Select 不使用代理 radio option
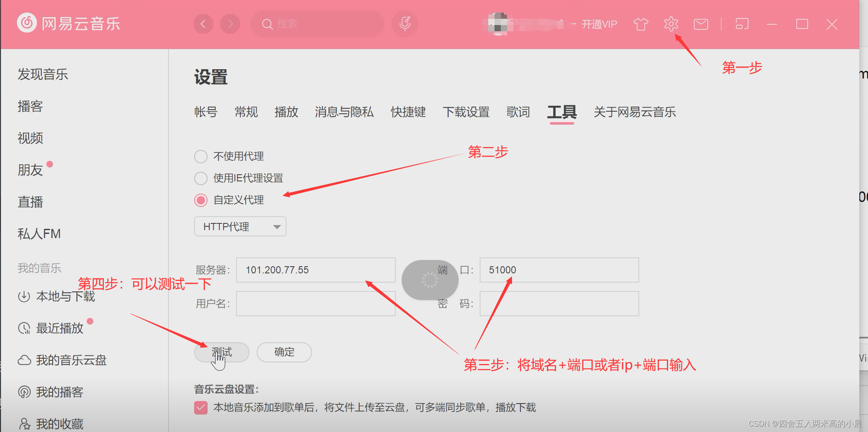This screenshot has width=868, height=432. 201,157
